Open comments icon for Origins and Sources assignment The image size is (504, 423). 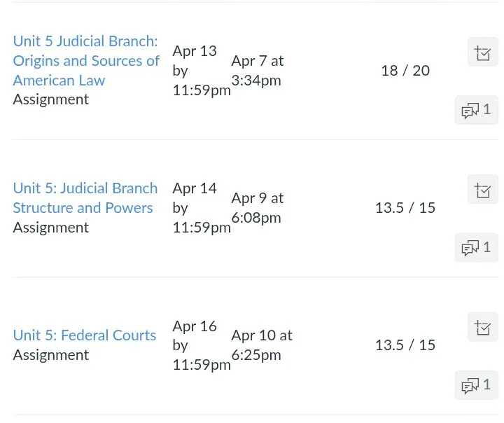(476, 110)
